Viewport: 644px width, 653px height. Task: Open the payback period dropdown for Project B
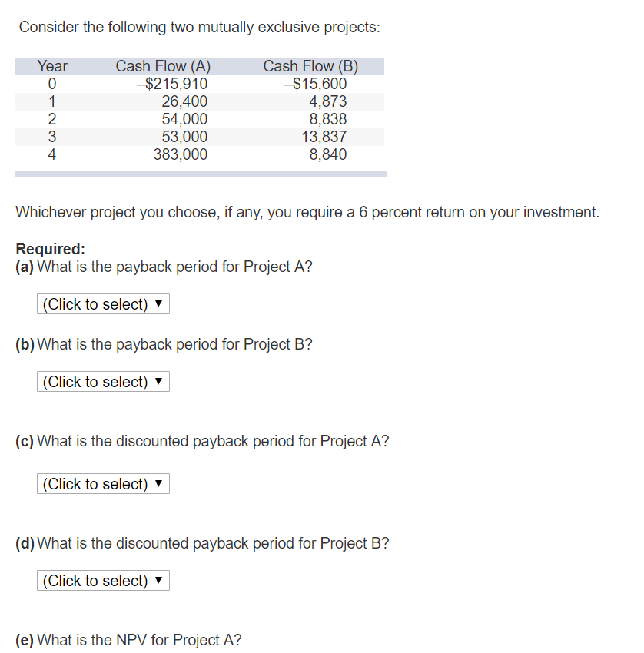tap(102, 381)
